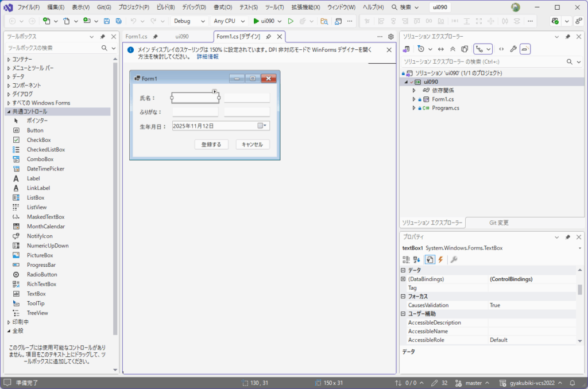Select the DateTimePicker control in the Toolbox
The image size is (588, 389).
[45, 169]
